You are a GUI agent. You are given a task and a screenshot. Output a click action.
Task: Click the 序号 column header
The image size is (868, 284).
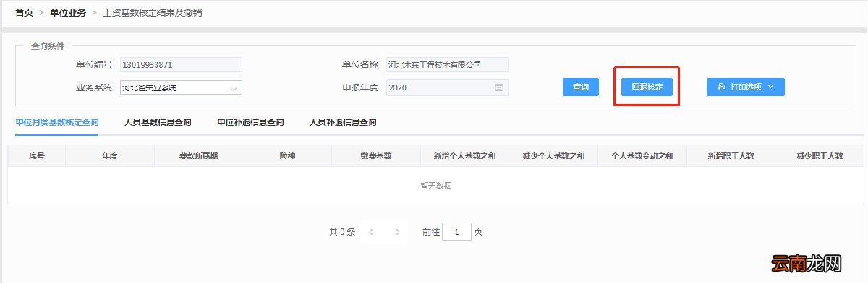(x=36, y=156)
